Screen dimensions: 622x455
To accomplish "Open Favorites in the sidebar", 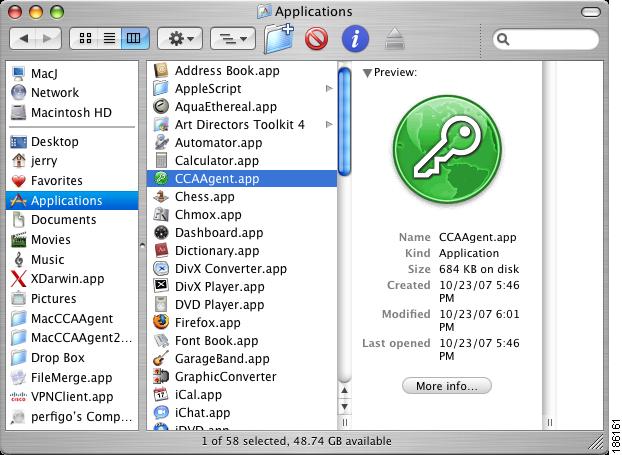I will point(73,180).
